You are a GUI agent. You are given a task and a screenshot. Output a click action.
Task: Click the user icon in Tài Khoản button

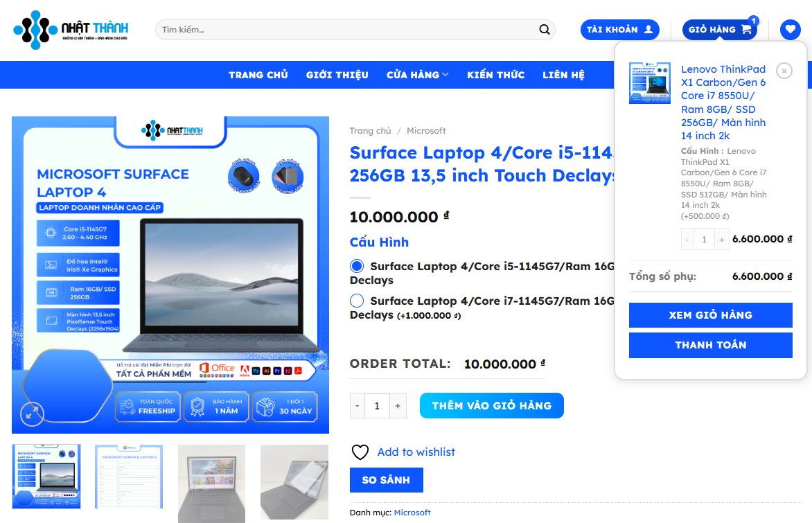point(648,30)
